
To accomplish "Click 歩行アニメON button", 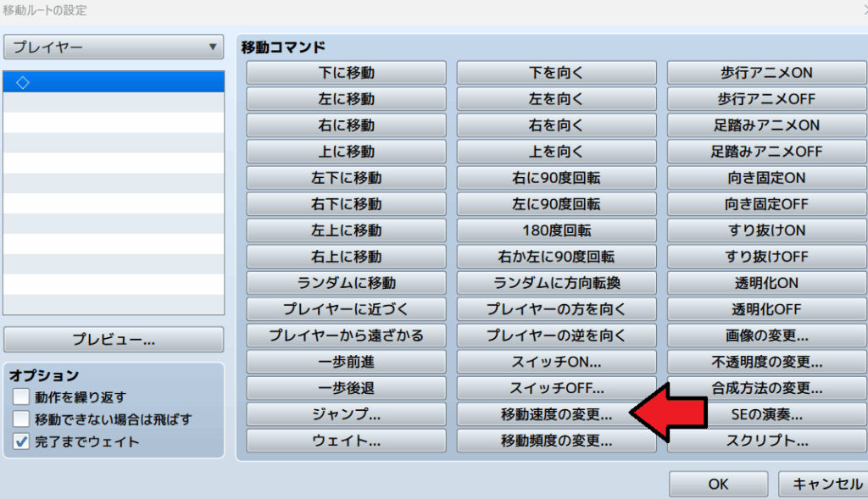I will (767, 73).
